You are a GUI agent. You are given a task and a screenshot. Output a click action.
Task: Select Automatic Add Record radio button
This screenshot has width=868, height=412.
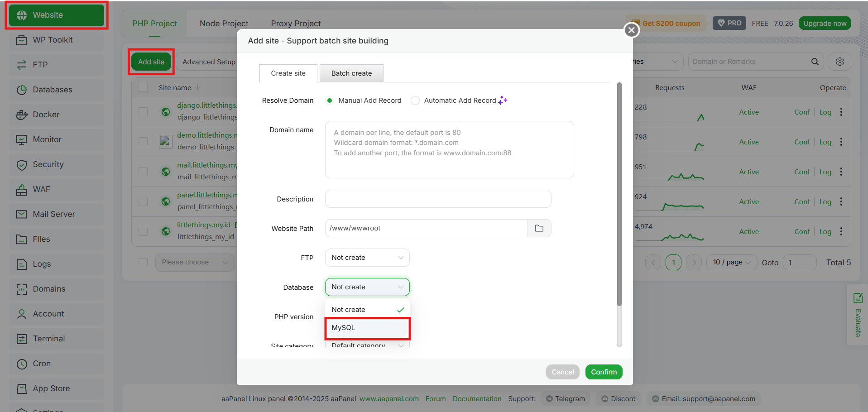point(415,101)
